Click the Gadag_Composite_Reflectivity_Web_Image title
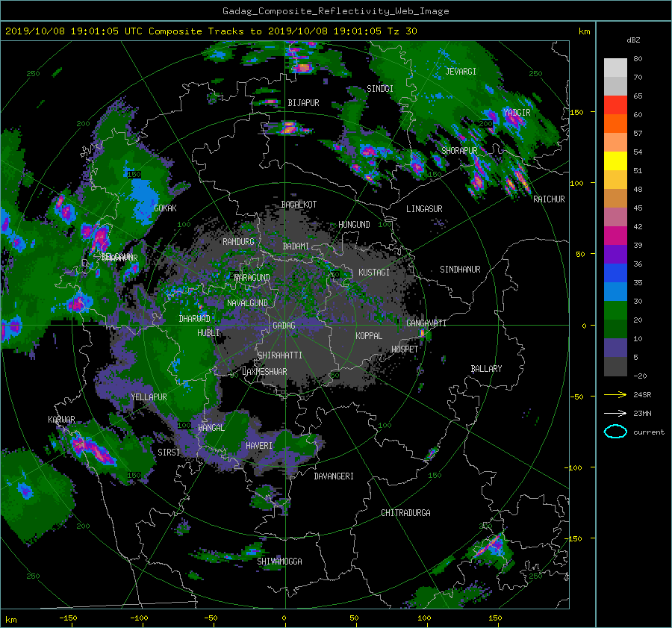 [x=335, y=11]
